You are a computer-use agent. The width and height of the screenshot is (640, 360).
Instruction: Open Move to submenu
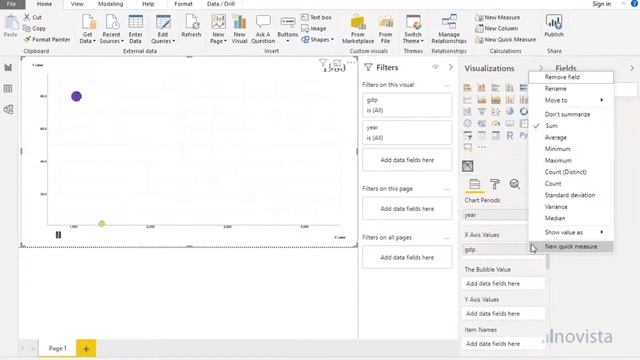click(x=571, y=100)
